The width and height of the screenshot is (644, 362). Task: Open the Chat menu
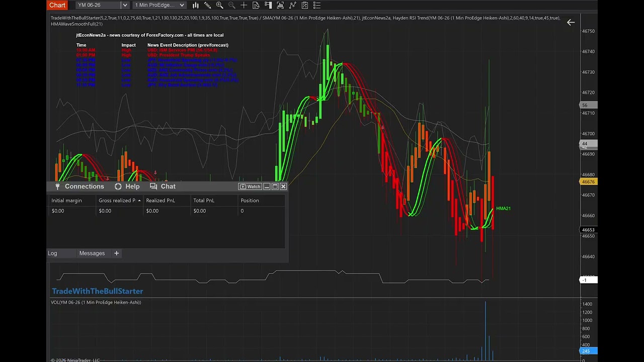168,186
